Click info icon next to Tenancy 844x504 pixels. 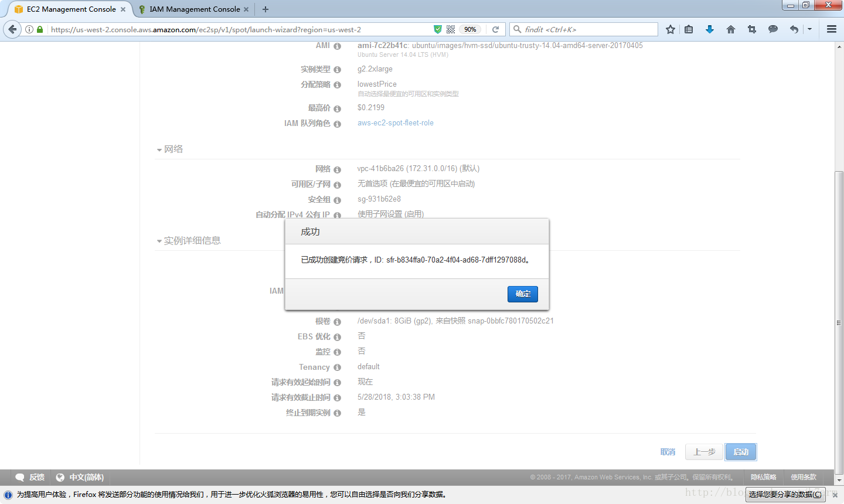click(x=337, y=367)
